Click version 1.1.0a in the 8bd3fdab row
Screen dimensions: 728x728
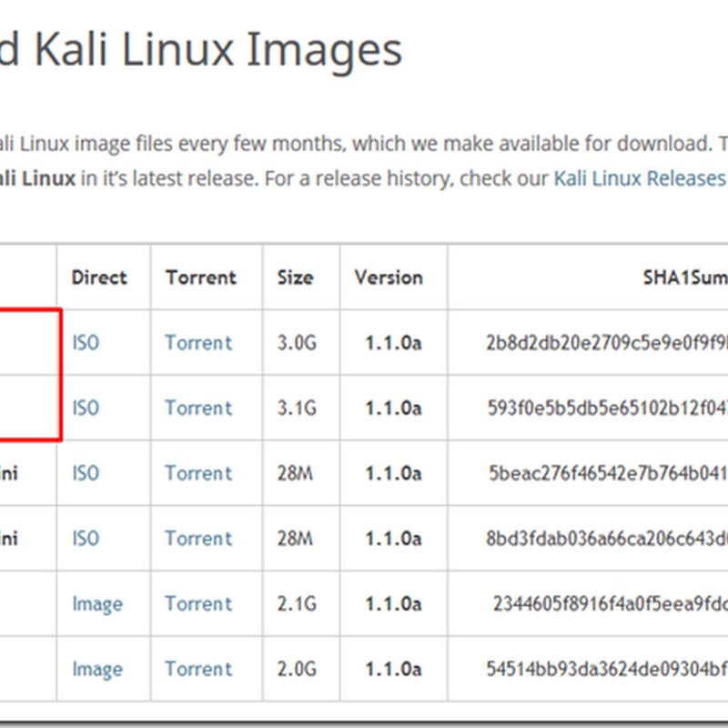coord(393,539)
